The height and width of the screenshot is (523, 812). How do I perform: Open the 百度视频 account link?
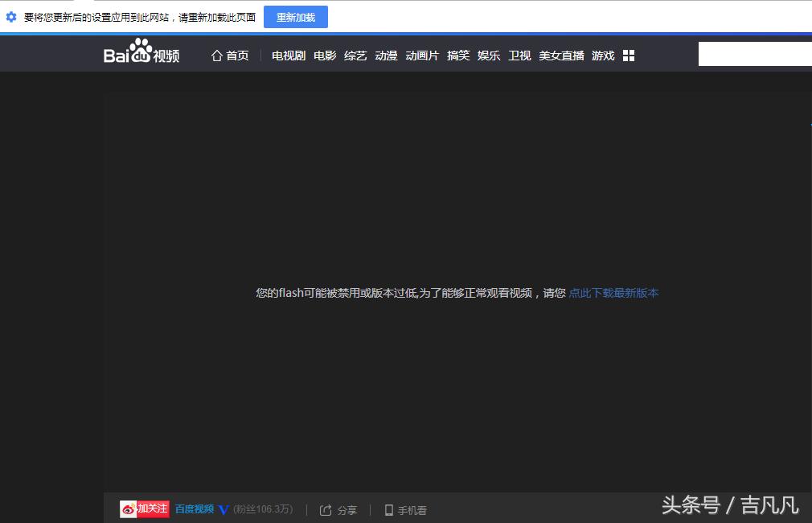194,509
